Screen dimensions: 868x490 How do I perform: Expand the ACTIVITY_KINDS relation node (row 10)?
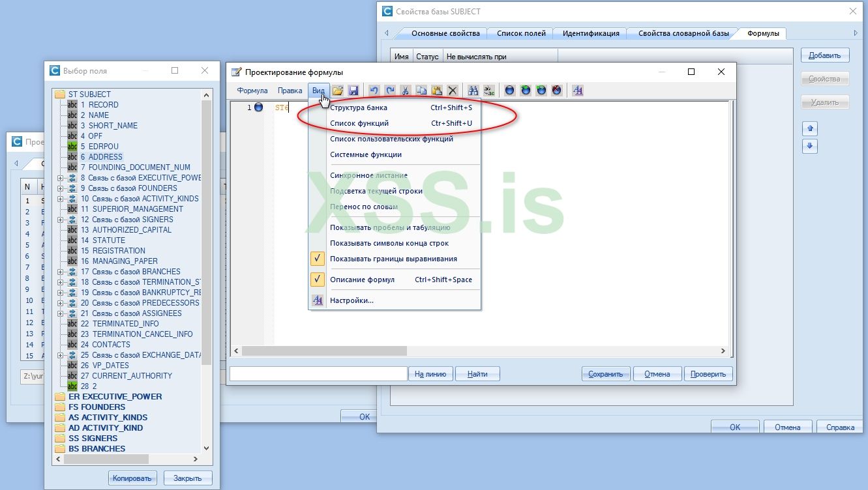click(x=61, y=199)
